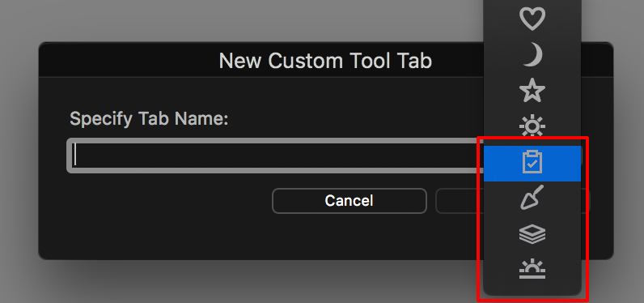This screenshot has width=644, height=303.
Task: Select the sun icon option
Action: [x=532, y=126]
